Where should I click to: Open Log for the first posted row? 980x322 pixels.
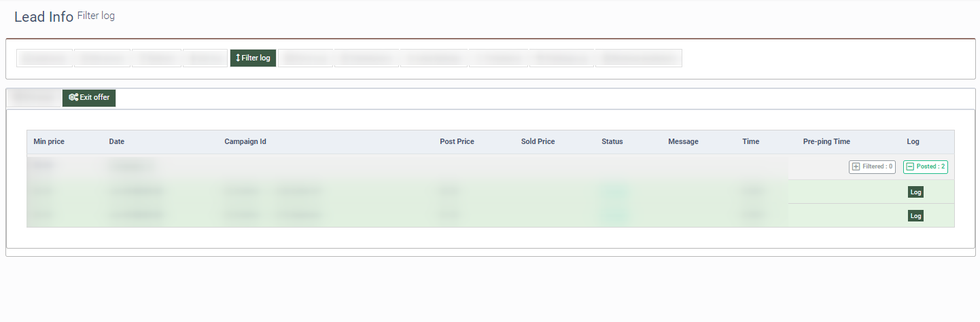(915, 192)
